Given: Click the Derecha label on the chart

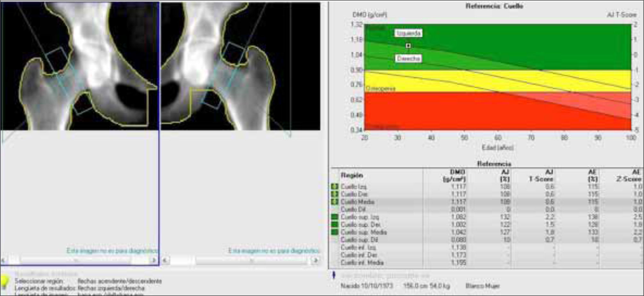Looking at the screenshot, I should [408, 59].
